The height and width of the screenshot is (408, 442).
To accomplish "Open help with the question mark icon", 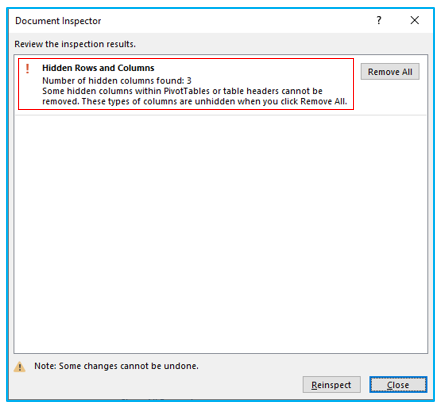I will click(x=379, y=20).
